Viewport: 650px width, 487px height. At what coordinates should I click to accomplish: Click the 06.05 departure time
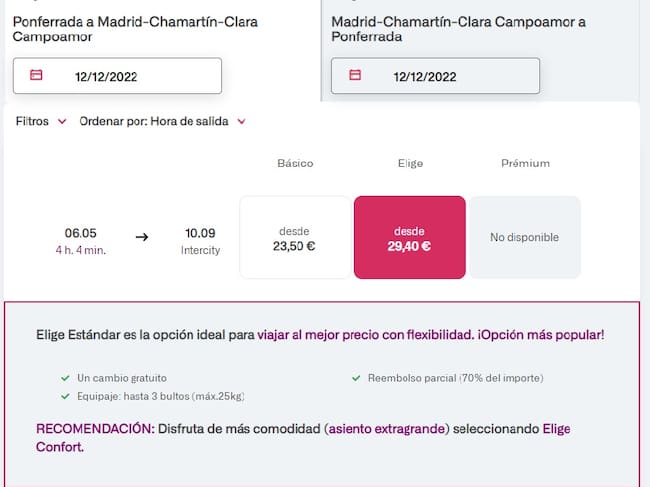coord(80,233)
